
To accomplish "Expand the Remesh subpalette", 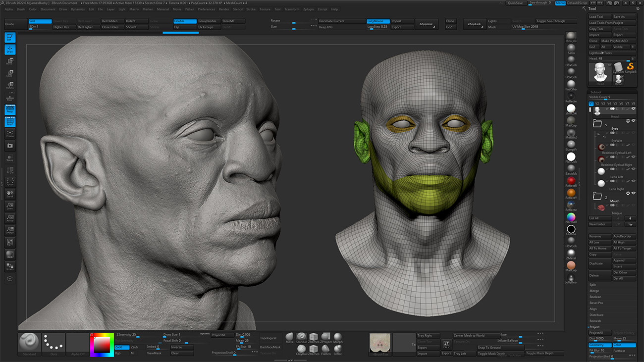I will coord(595,321).
